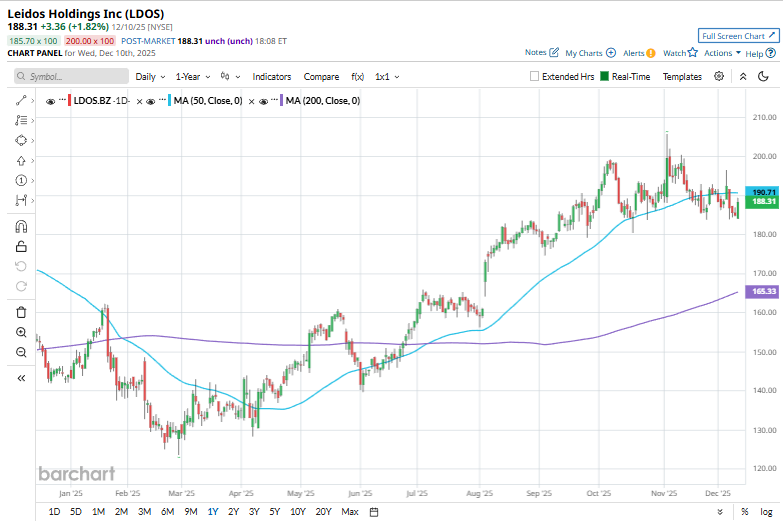Click the lock drawings icon
This screenshot has width=783, height=527.
click(21, 246)
